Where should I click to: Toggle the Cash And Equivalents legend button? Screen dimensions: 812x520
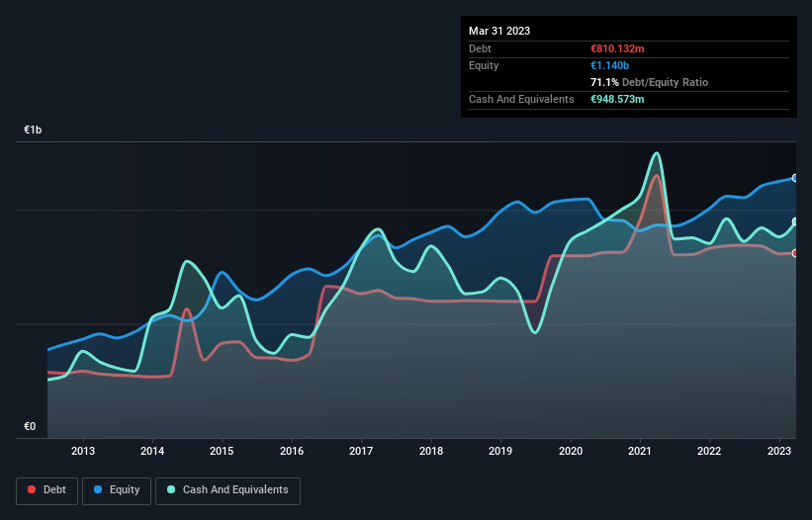click(x=227, y=490)
